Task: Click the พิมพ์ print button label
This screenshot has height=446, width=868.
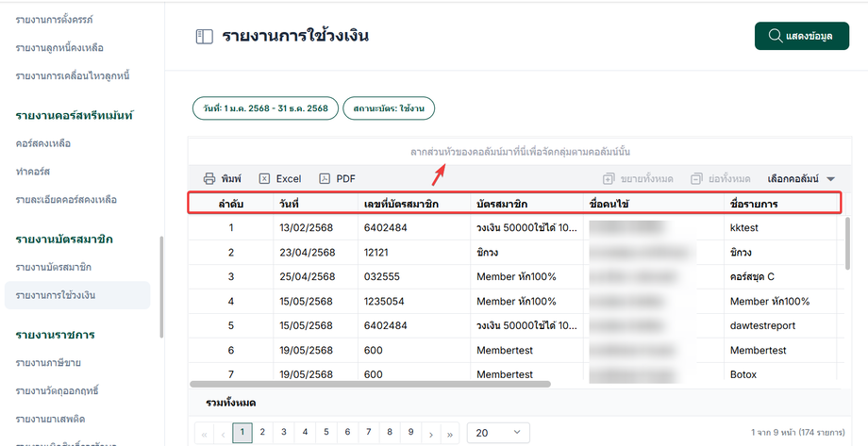Action: (x=231, y=179)
